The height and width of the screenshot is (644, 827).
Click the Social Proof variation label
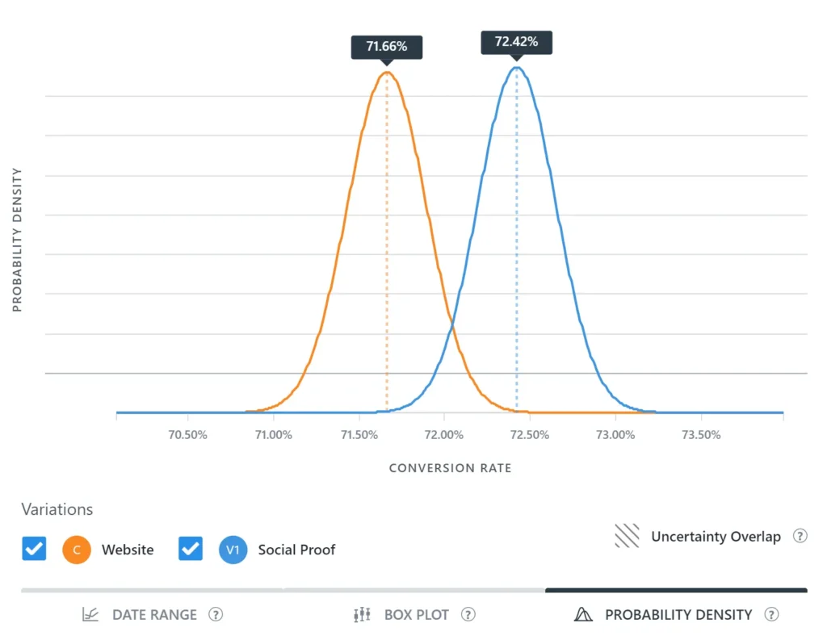pos(296,550)
